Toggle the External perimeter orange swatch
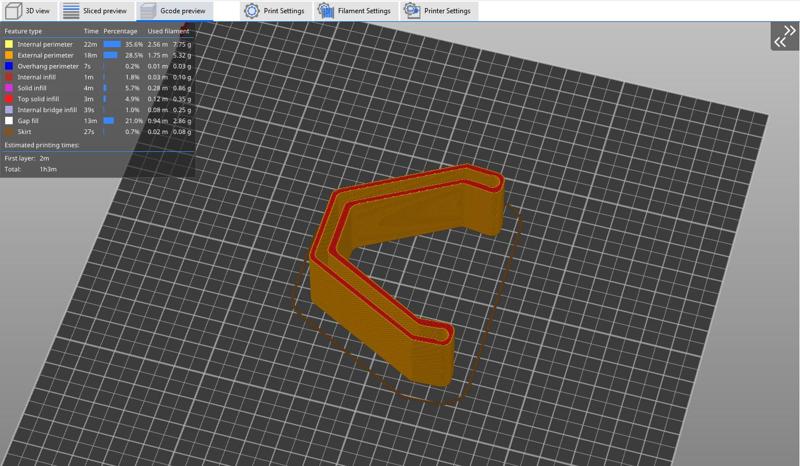Viewport: 800px width, 466px height. 9,55
